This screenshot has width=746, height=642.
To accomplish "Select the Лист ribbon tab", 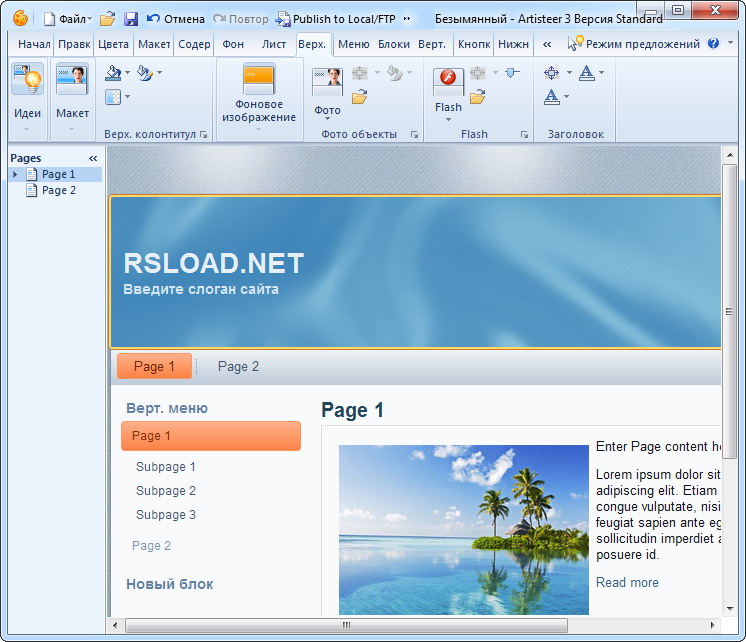I will click(274, 44).
